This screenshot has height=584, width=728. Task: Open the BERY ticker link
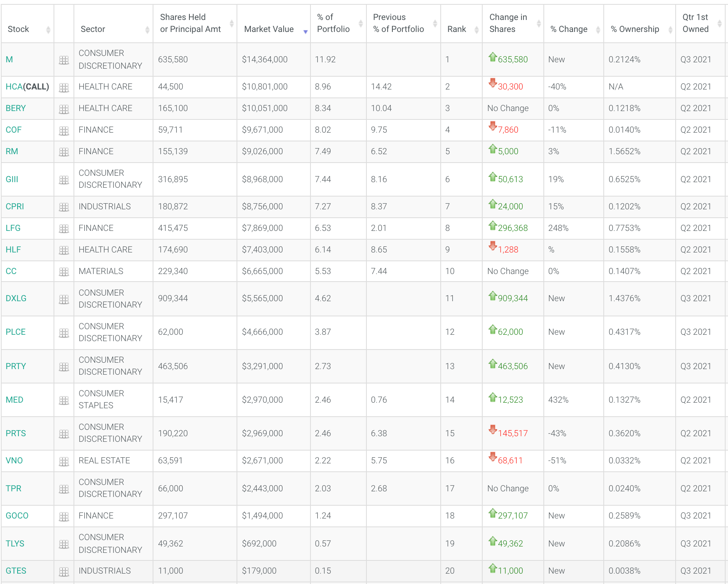(x=16, y=108)
